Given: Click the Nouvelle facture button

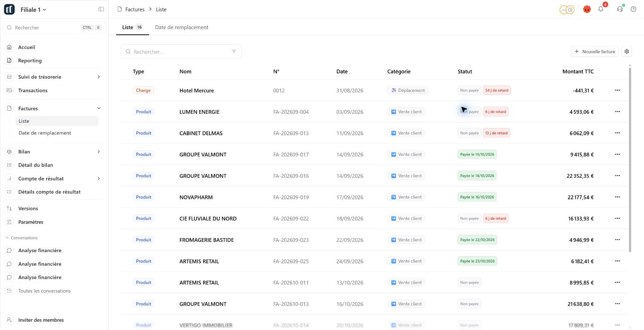Looking at the screenshot, I should pos(595,52).
